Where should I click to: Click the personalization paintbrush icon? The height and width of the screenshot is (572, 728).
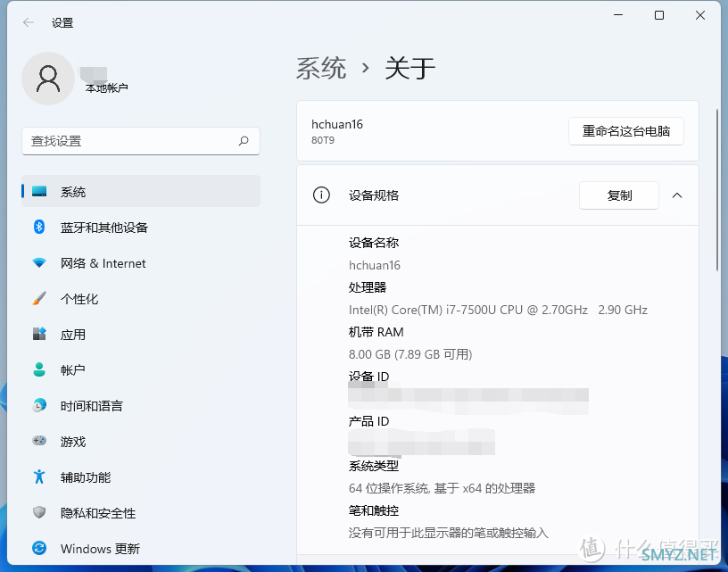[39, 299]
